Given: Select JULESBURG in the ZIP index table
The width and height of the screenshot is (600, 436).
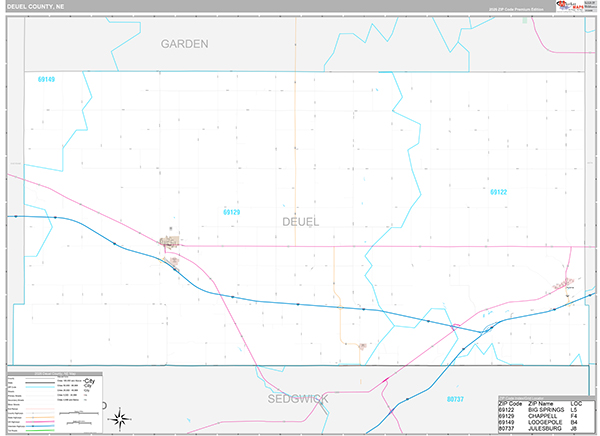Looking at the screenshot, I should point(545,428).
